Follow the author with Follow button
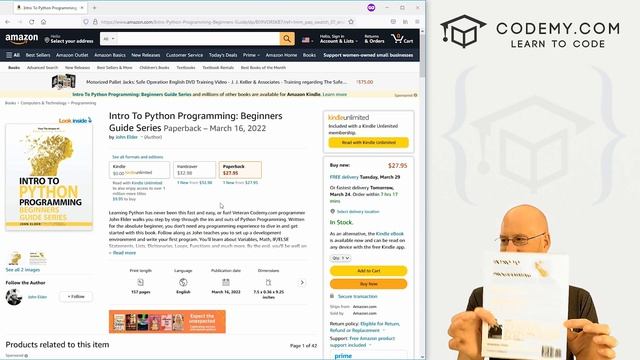Image resolution: width=640 pixels, height=360 pixels. 76,297
